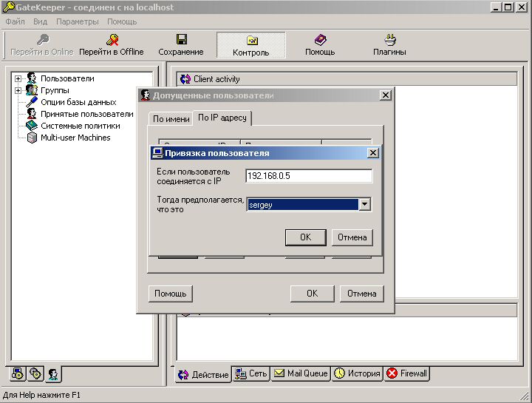This screenshot has width=532, height=403.
Task: Select Пользователи in the tree
Action: point(67,79)
